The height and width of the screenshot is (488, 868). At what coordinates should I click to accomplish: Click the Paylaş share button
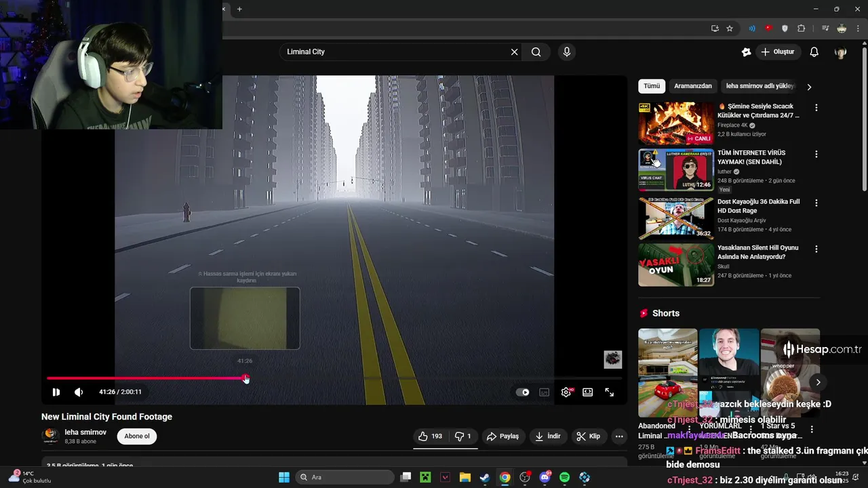tap(502, 436)
